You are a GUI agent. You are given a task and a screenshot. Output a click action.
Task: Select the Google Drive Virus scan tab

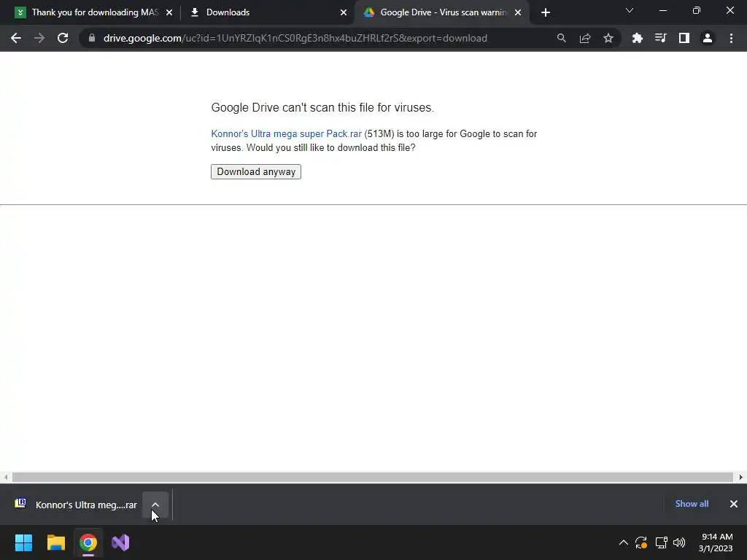441,12
